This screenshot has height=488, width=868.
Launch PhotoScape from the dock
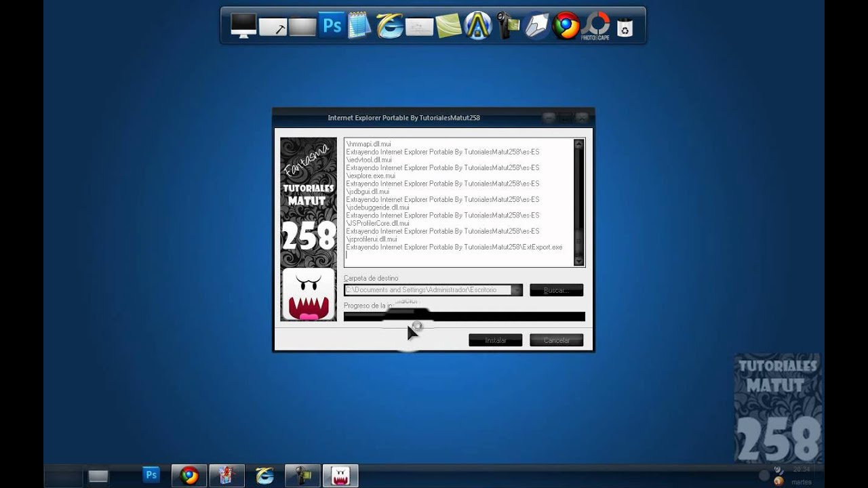pos(595,26)
